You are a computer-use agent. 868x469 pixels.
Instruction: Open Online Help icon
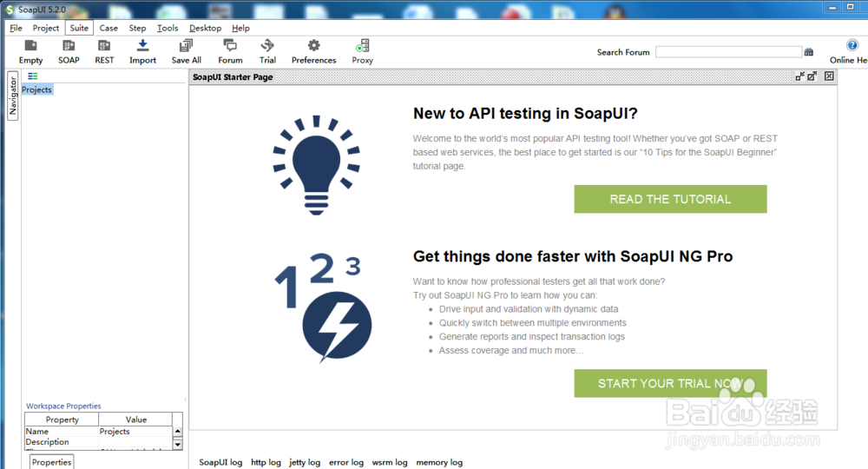click(x=852, y=45)
